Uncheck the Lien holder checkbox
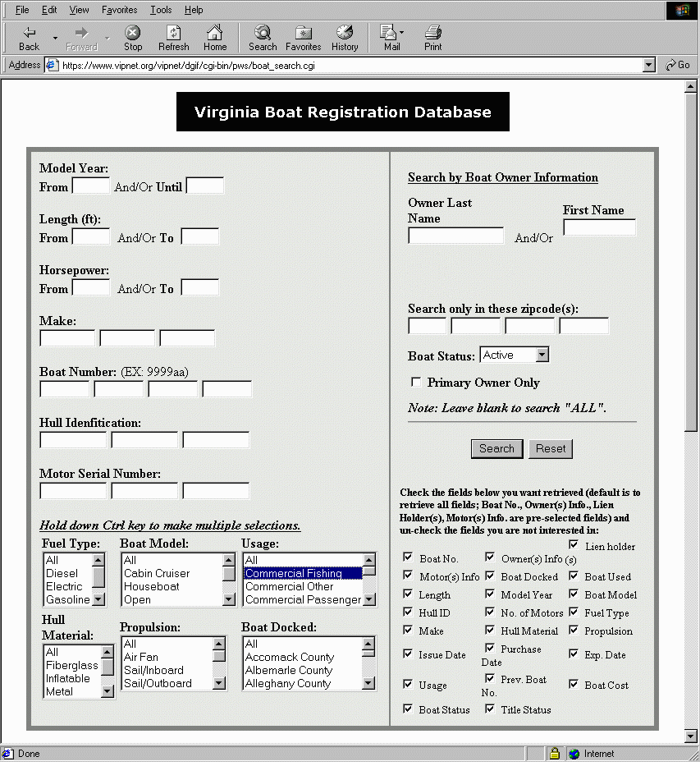This screenshot has width=700, height=766. [574, 544]
